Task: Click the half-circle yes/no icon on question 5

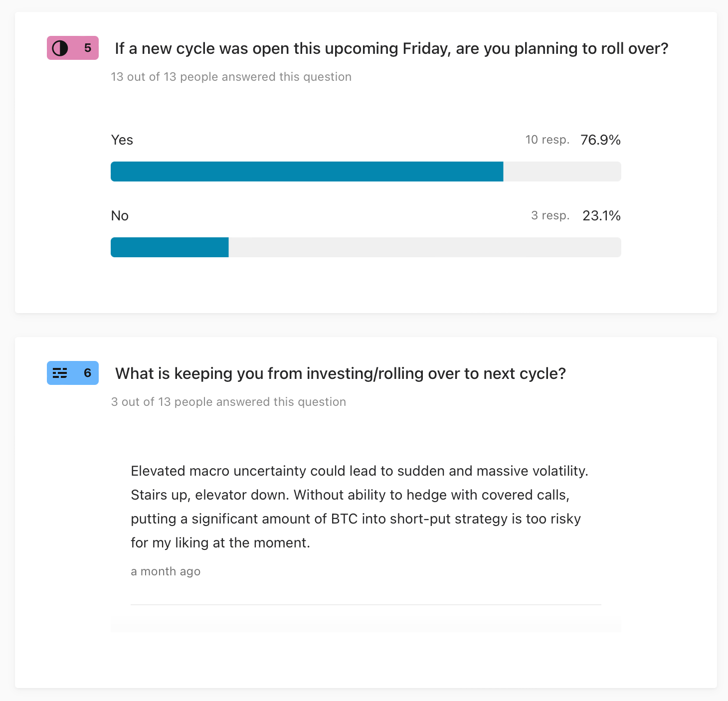Action: pos(60,48)
